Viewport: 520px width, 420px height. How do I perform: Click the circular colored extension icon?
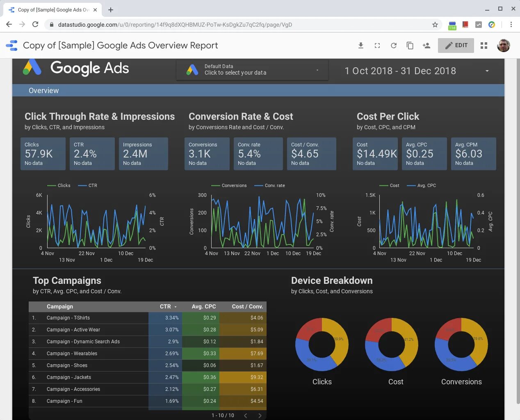(492, 25)
